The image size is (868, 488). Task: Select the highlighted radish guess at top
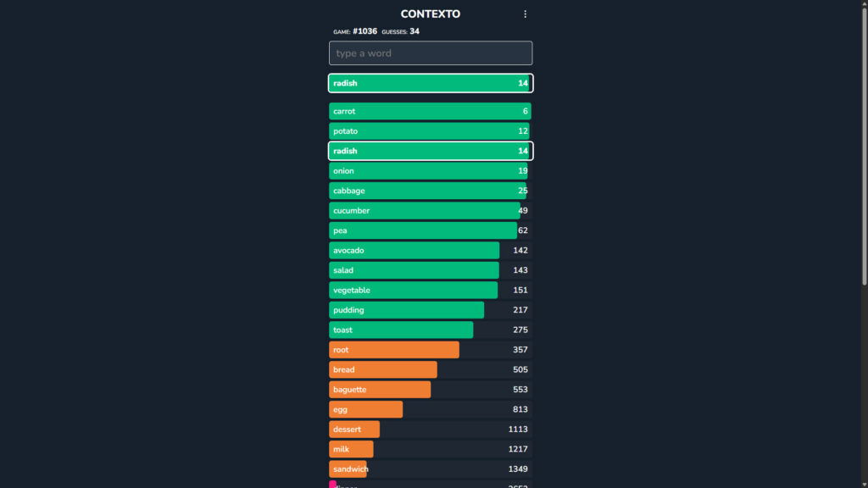(431, 83)
